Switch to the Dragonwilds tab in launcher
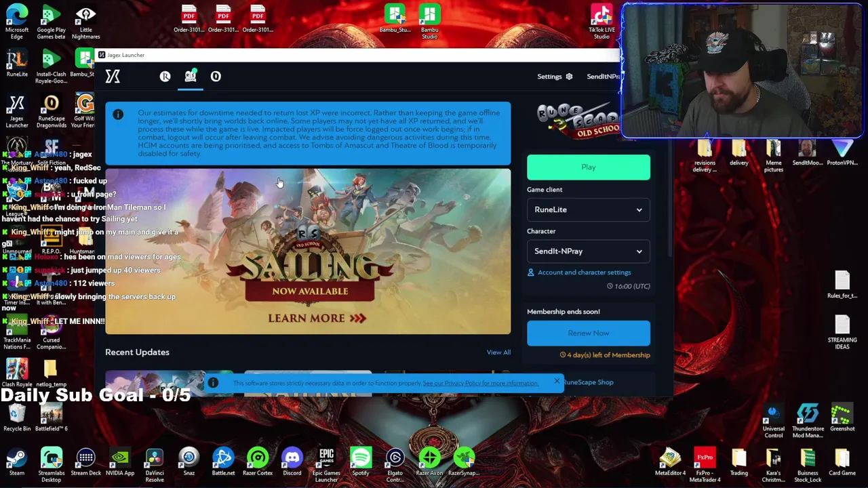This screenshot has width=868, height=488. pos(216,77)
